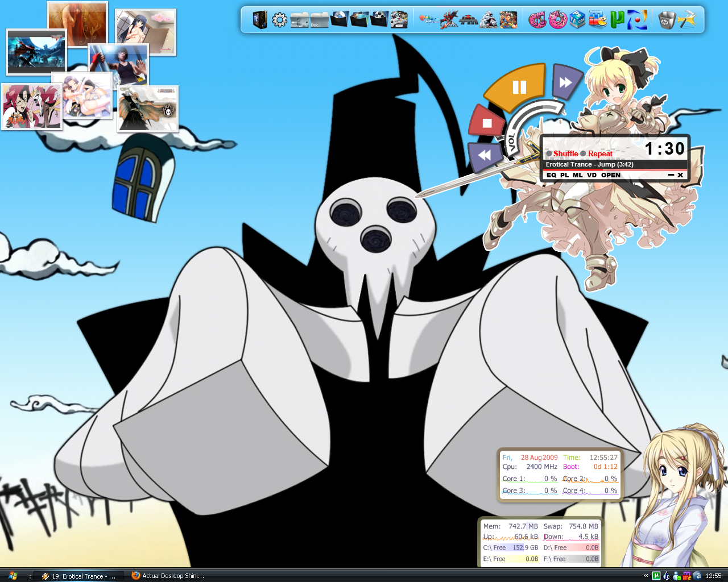Click the C:\ Free 152.9 GB entry

tap(510, 547)
